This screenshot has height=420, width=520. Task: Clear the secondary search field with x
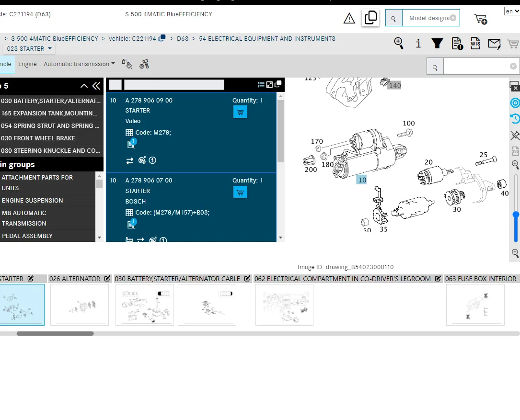tap(513, 66)
